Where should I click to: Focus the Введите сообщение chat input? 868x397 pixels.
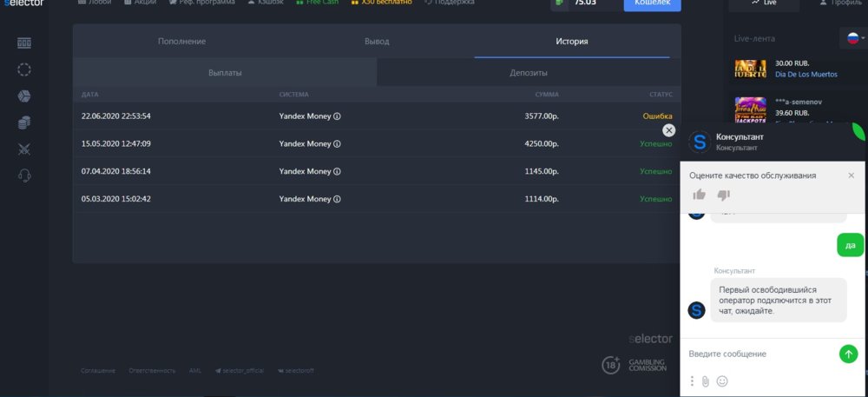coord(761,354)
